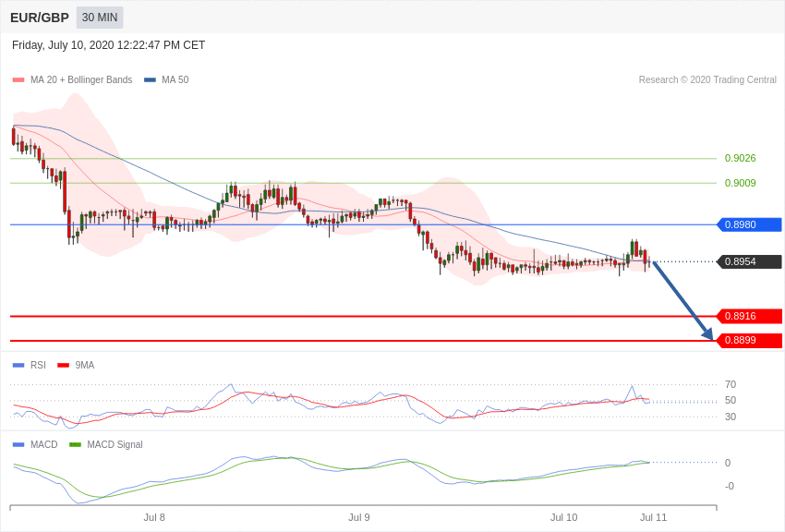Click the 9MA legend label
785x532 pixels.
coord(85,366)
